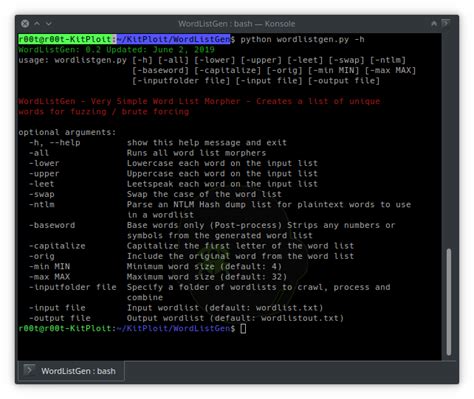Click the '-upper' argument

pos(44,174)
